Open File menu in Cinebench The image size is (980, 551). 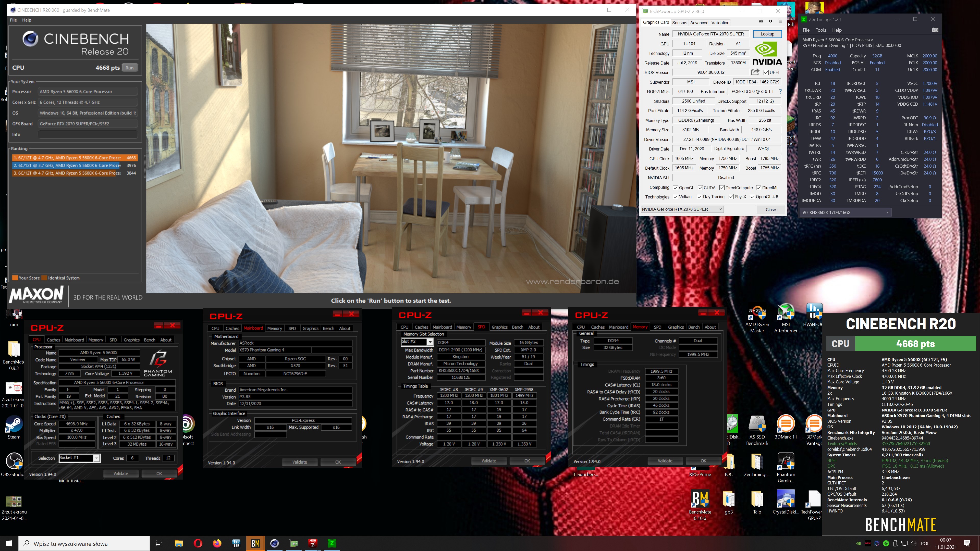pos(13,20)
